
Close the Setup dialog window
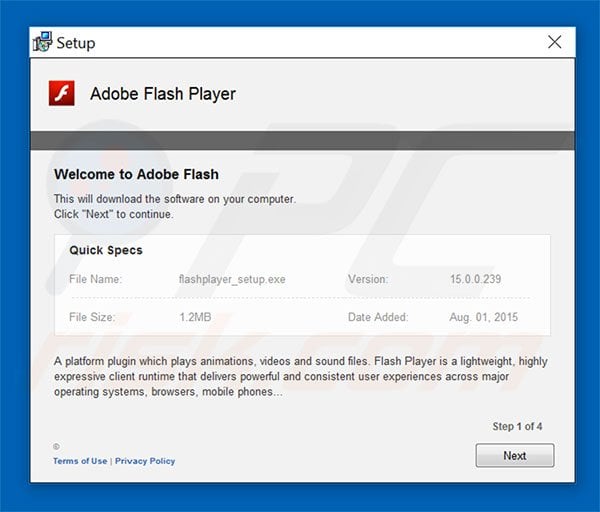tap(554, 42)
